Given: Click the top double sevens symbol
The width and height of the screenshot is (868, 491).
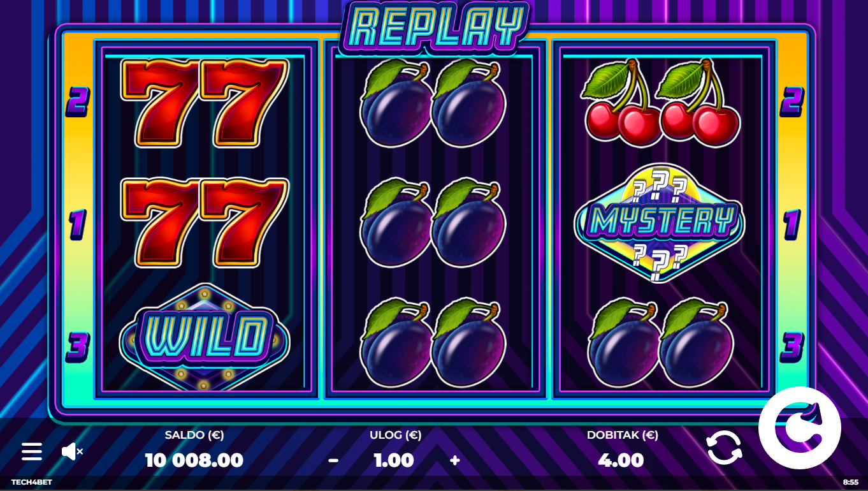Looking at the screenshot, I should (x=205, y=102).
